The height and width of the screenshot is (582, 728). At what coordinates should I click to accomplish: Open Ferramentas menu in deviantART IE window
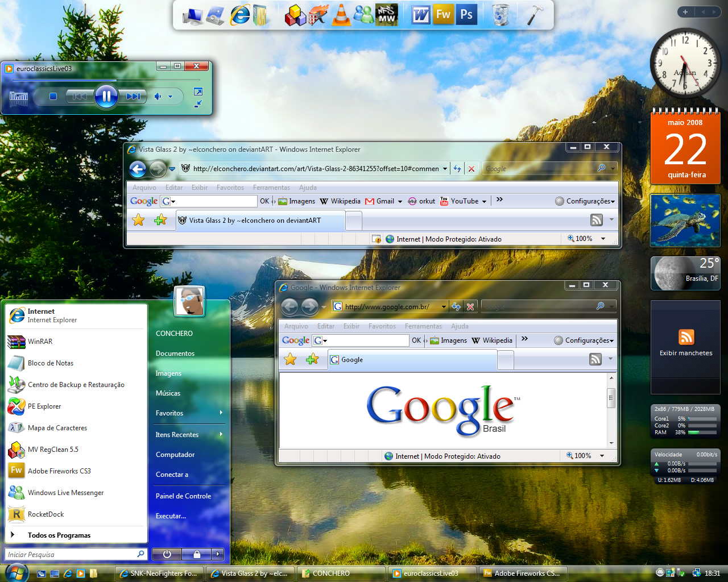[x=271, y=188]
